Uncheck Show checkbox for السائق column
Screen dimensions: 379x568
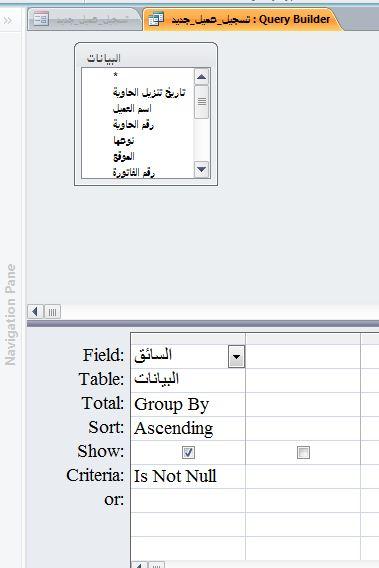pyautogui.click(x=188, y=452)
